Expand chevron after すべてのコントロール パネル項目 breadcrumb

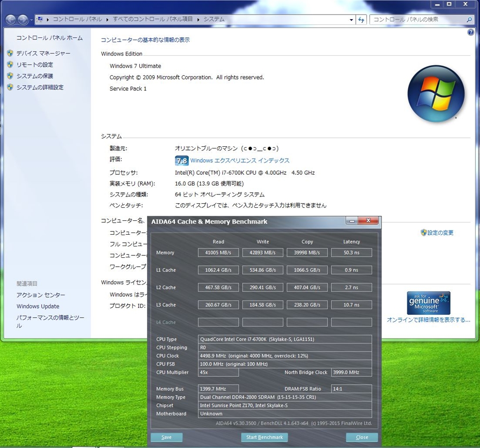point(198,20)
